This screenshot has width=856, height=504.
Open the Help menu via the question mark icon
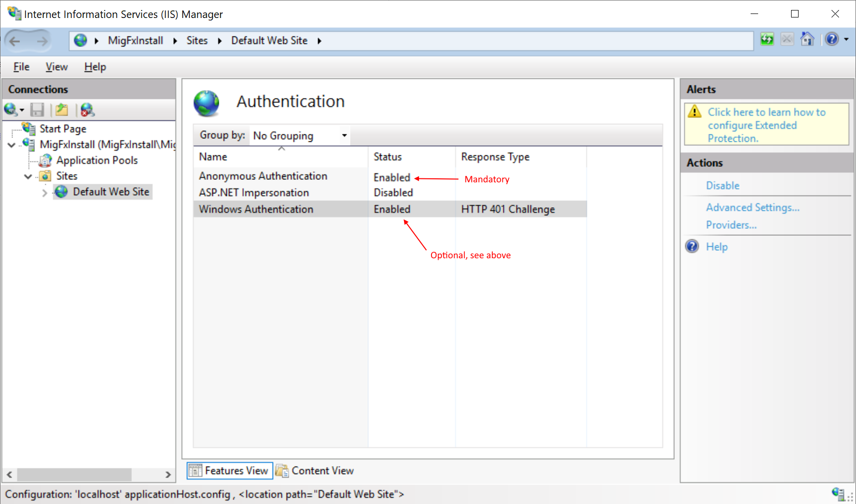[832, 39]
